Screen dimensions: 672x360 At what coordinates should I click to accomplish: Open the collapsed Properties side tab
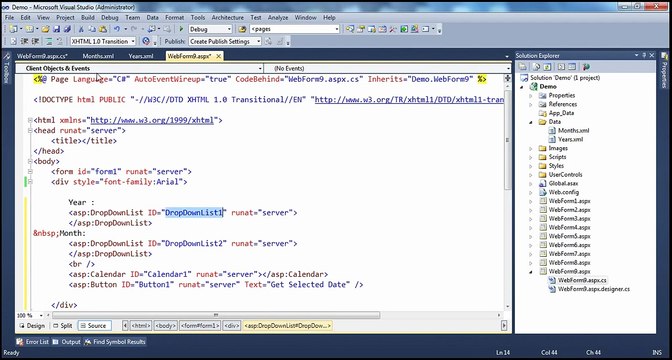point(665,71)
